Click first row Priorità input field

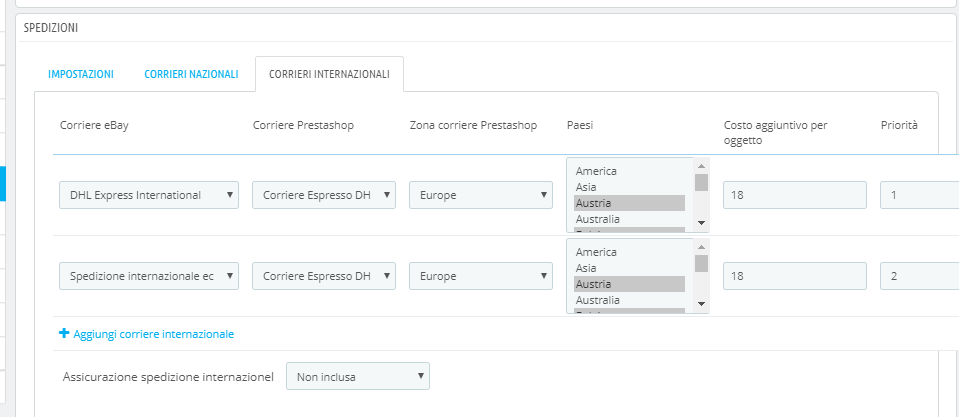tap(918, 195)
